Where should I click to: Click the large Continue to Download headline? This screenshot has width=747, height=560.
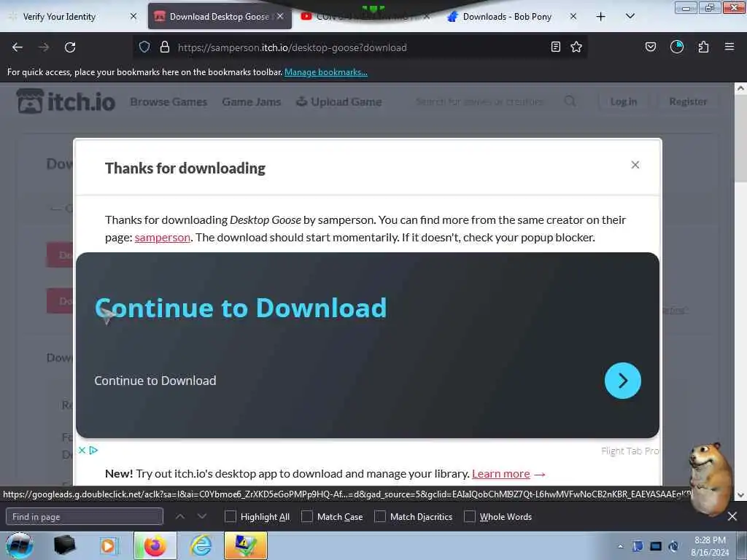pyautogui.click(x=241, y=308)
